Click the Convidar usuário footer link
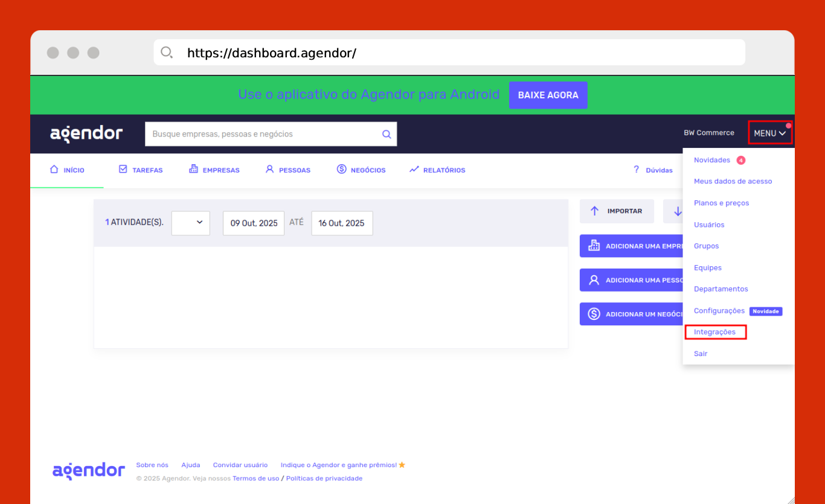 click(240, 465)
